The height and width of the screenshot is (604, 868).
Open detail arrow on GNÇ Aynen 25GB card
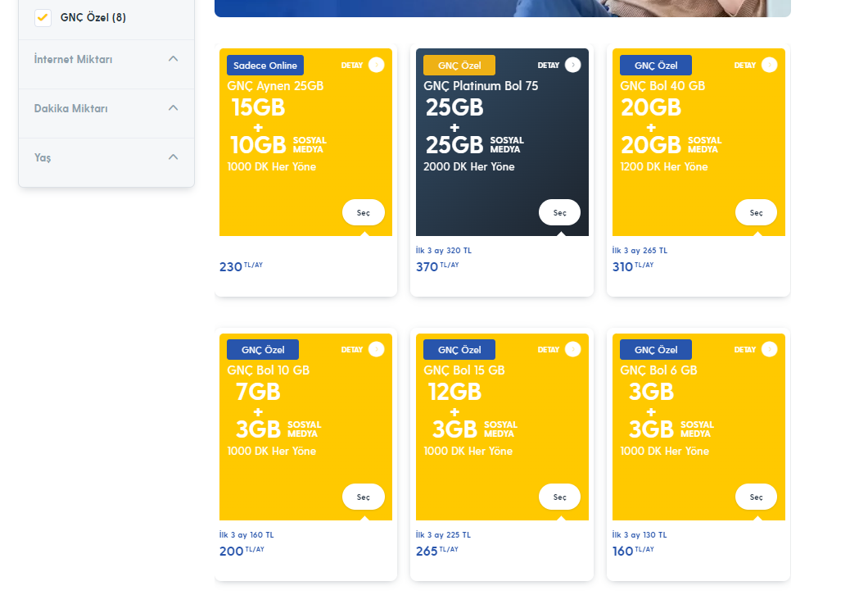tap(376, 66)
